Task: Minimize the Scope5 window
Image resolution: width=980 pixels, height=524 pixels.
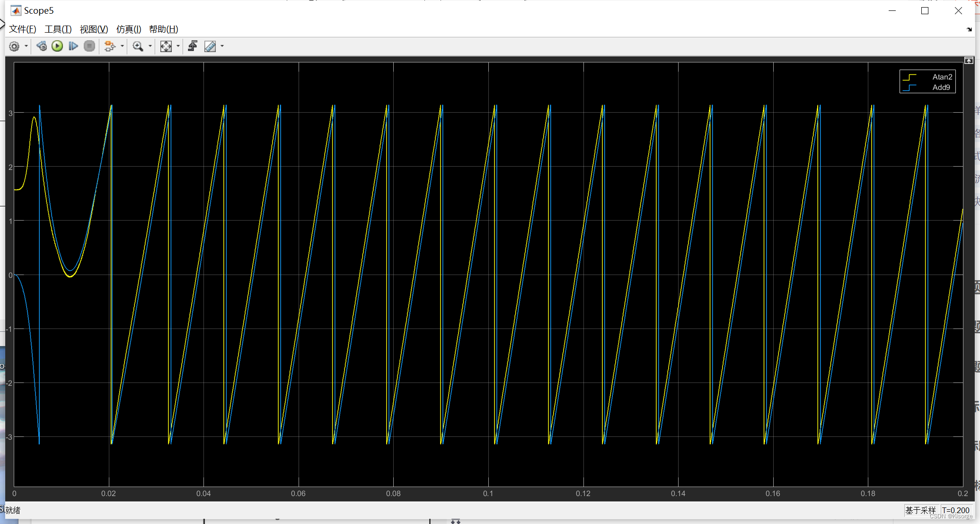Action: (x=892, y=10)
